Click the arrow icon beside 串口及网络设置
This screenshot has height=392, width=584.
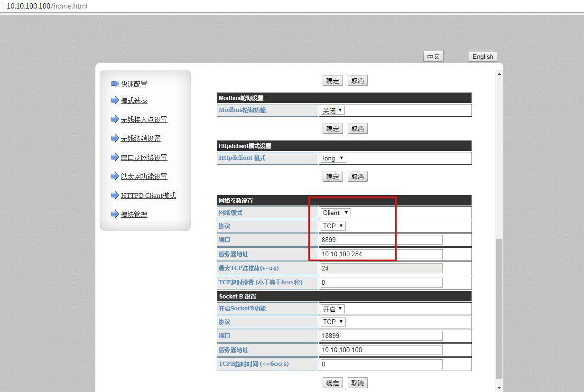(x=115, y=158)
